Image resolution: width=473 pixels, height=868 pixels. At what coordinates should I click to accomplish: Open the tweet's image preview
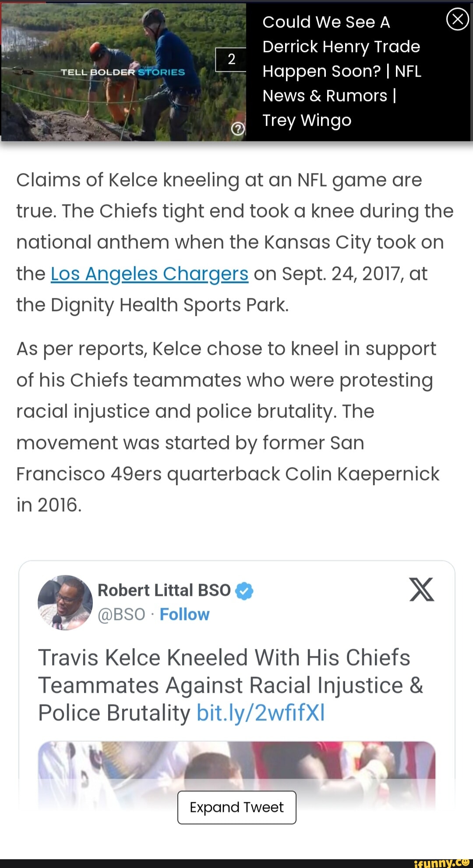click(x=236, y=762)
